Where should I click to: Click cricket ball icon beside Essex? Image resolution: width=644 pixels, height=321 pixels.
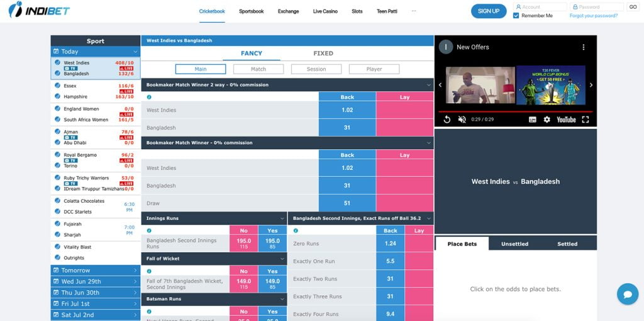tap(58, 86)
